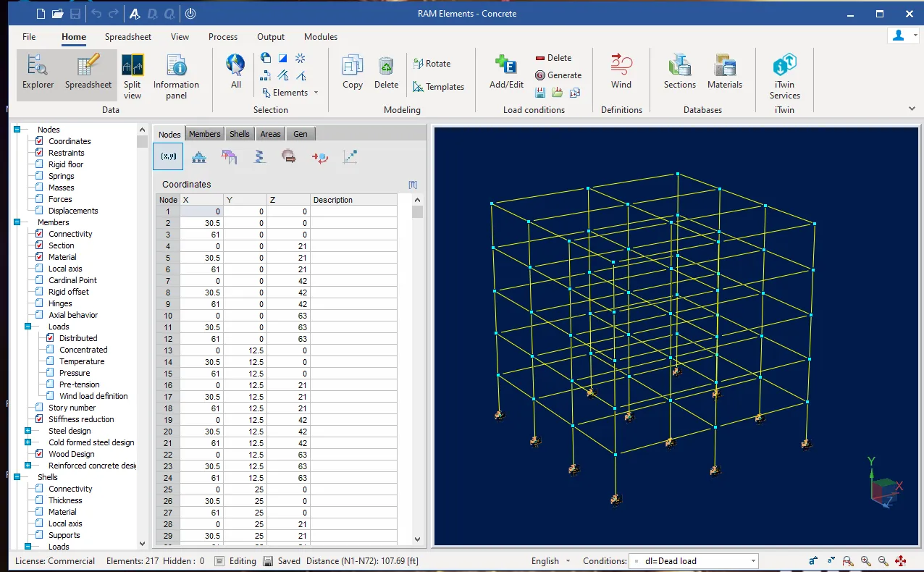
Task: Open the Templates tool
Action: (438, 87)
